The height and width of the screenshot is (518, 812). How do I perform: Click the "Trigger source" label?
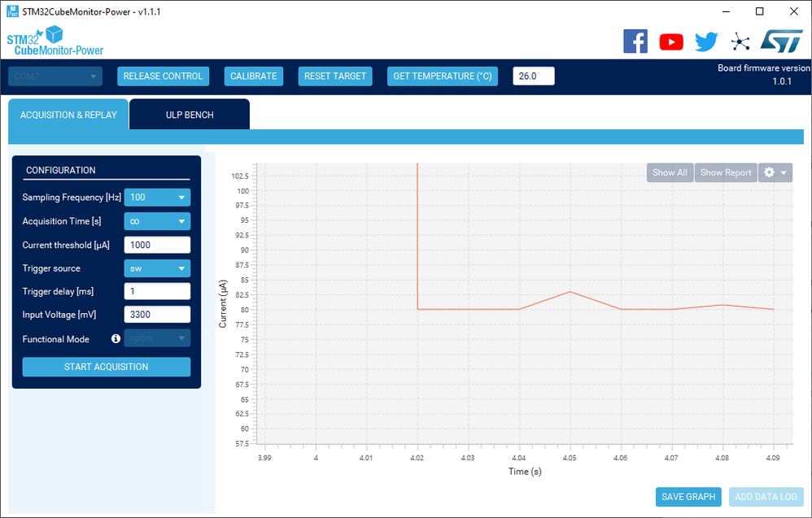[x=51, y=268]
